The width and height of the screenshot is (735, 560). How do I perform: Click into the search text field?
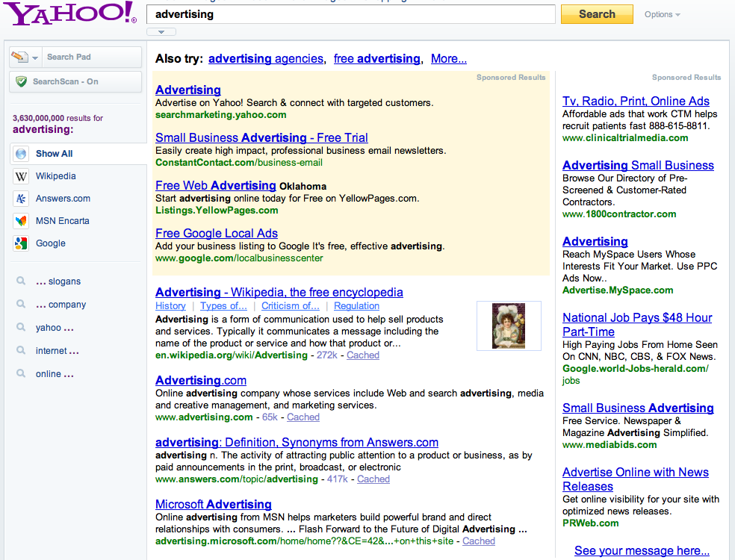tap(351, 14)
